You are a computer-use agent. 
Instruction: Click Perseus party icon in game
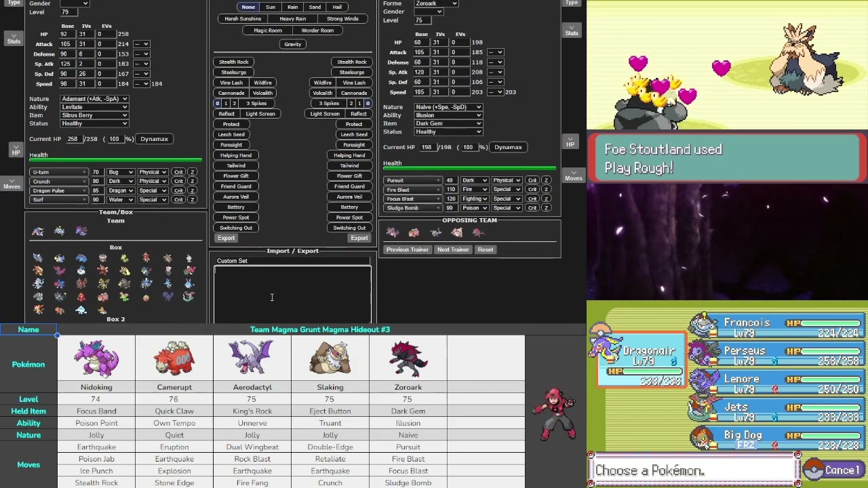(704, 352)
